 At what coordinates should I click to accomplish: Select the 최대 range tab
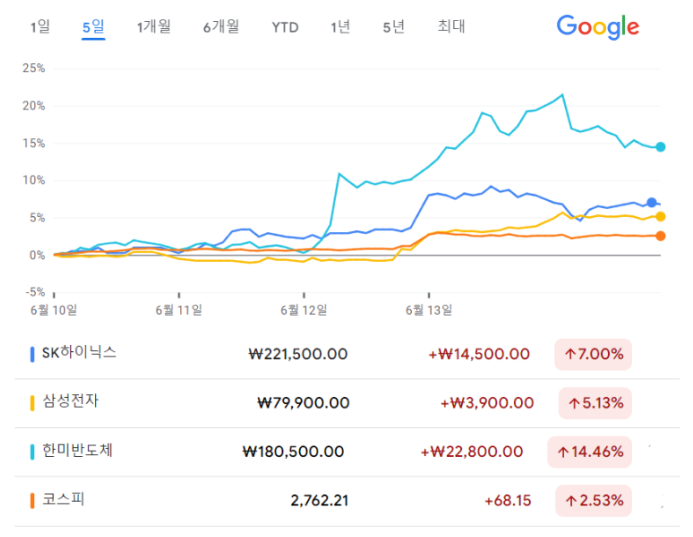[x=451, y=27]
